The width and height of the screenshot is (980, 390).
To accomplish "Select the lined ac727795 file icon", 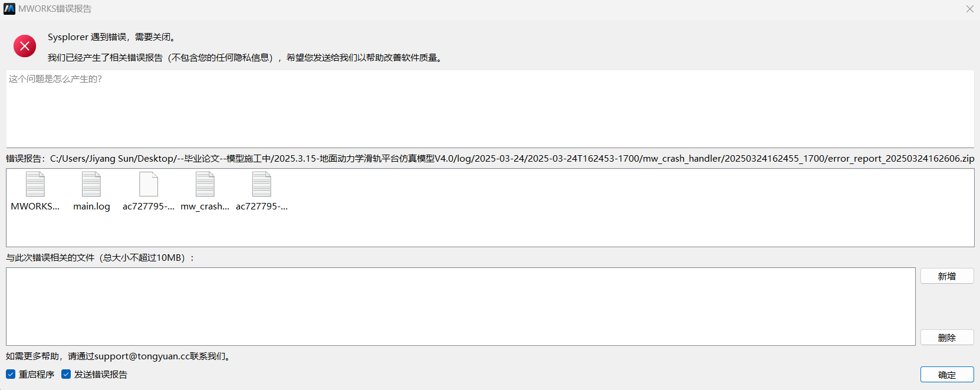I will 262,184.
